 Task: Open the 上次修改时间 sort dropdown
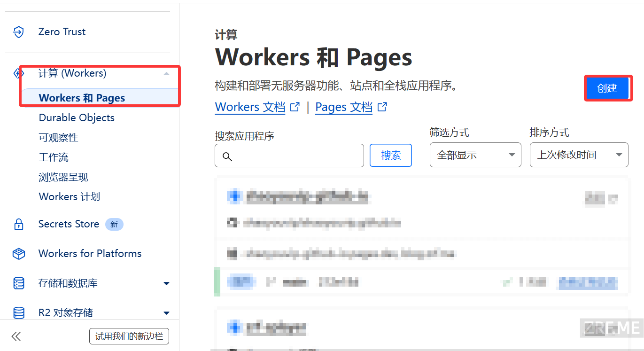(579, 155)
